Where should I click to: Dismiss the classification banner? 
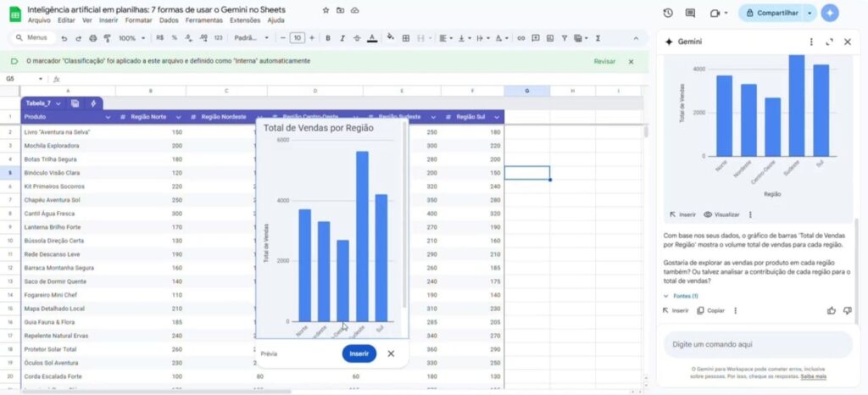coord(631,61)
